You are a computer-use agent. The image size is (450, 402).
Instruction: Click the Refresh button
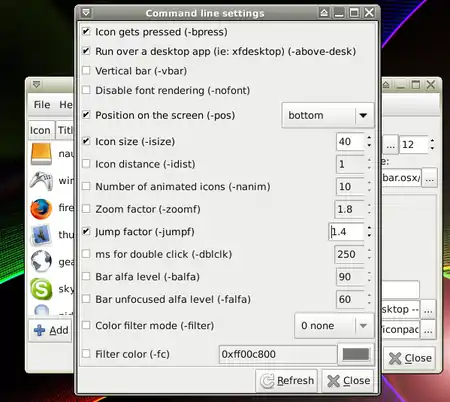[x=287, y=381]
